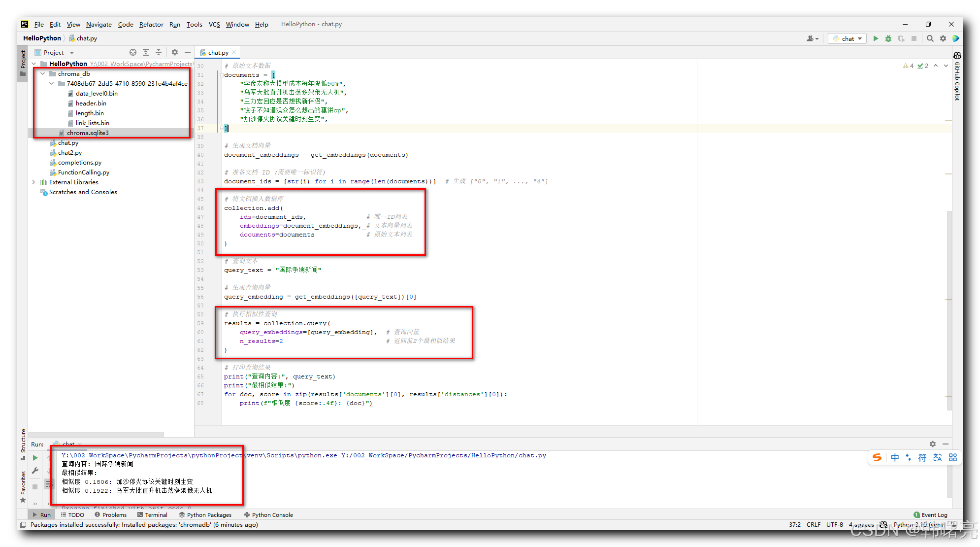Open Search Everywhere magnifier icon
Screen dimensions: 980x547
930,38
